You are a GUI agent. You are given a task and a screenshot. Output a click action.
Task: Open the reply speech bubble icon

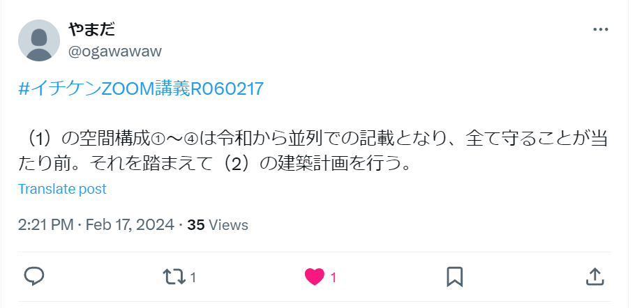click(x=34, y=277)
